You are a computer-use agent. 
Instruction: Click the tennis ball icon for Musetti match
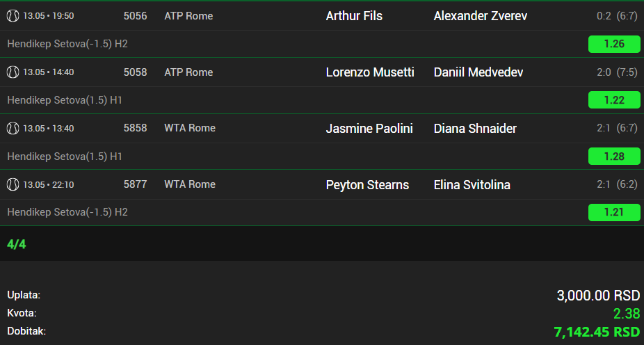[x=13, y=72]
